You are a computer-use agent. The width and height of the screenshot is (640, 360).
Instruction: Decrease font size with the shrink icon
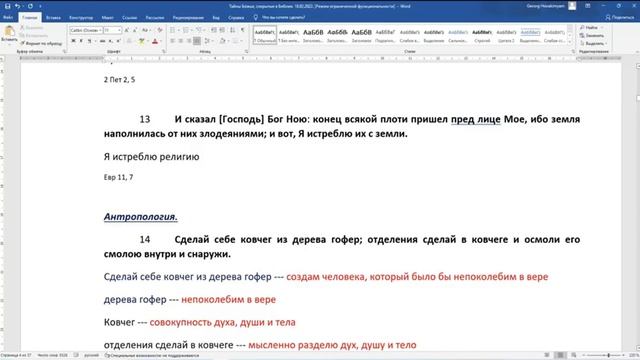coord(135,30)
